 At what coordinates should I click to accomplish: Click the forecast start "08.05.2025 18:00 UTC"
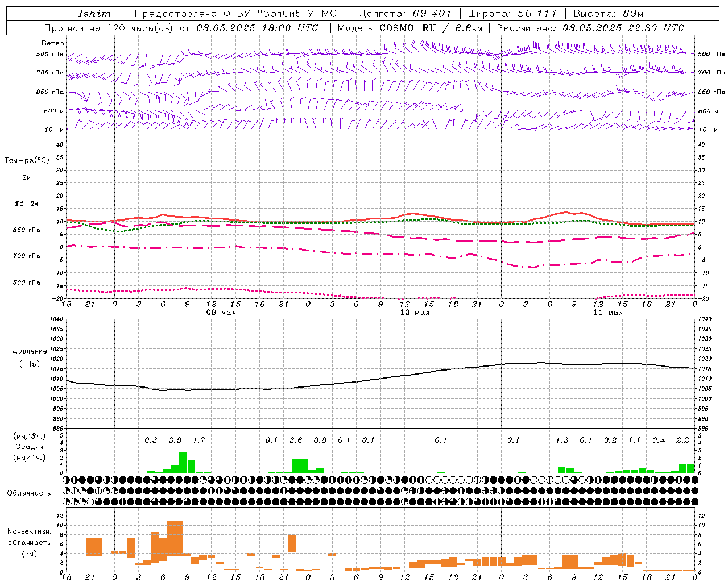257,28
